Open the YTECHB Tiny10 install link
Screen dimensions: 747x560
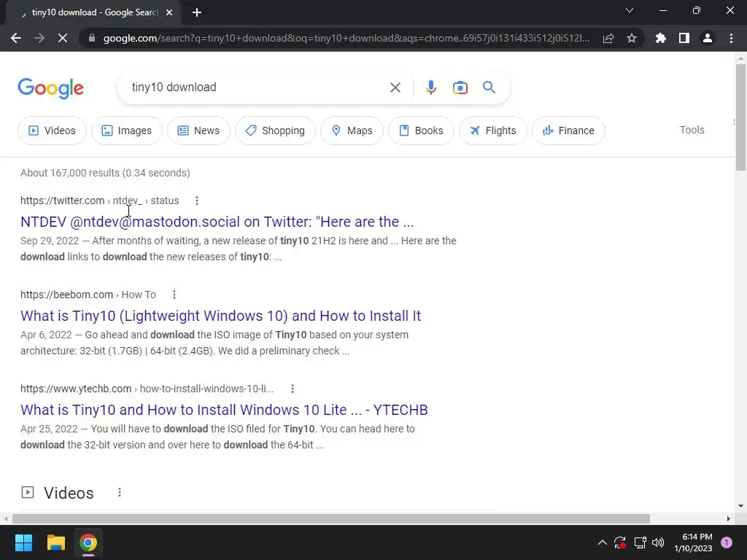pos(224,410)
